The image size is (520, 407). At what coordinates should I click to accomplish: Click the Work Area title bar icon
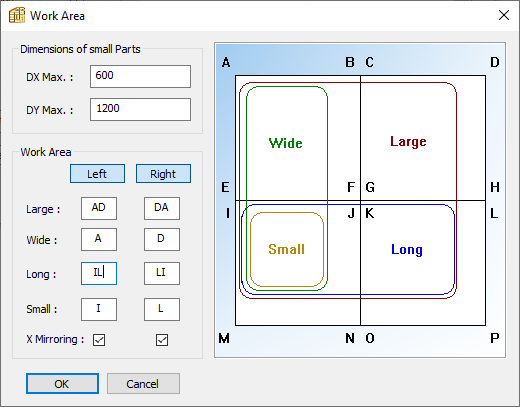[17, 15]
